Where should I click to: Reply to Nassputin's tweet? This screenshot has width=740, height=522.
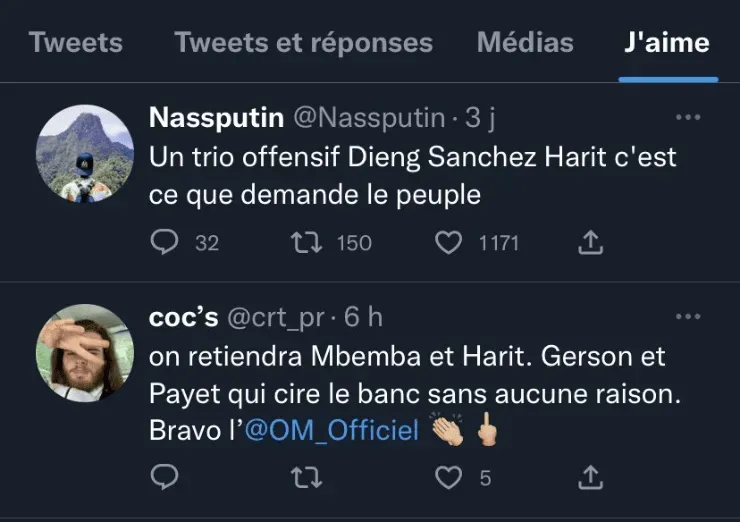pyautogui.click(x=163, y=242)
